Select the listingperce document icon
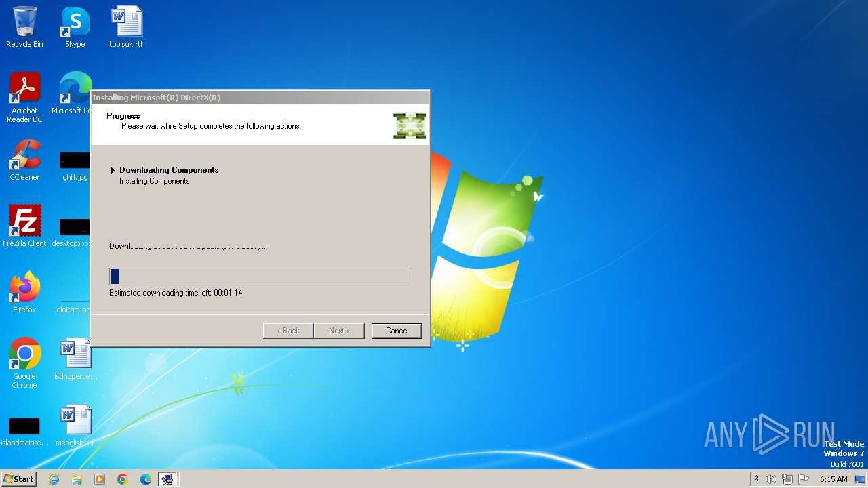 point(75,359)
